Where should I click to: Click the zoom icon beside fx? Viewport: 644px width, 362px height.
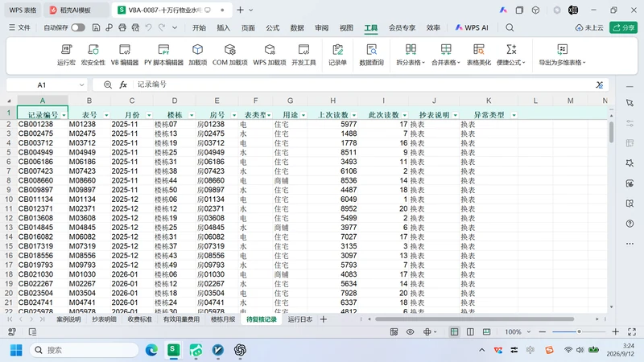click(x=108, y=84)
